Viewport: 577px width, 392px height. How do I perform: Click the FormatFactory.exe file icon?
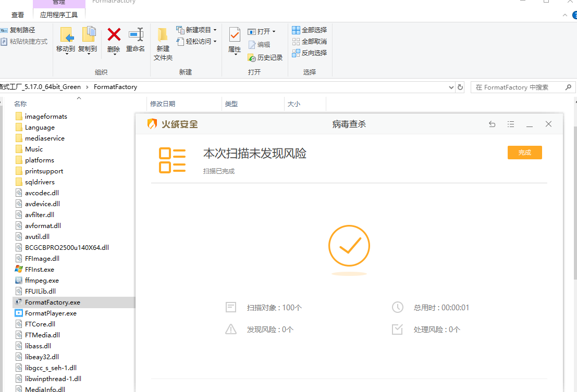[19, 302]
